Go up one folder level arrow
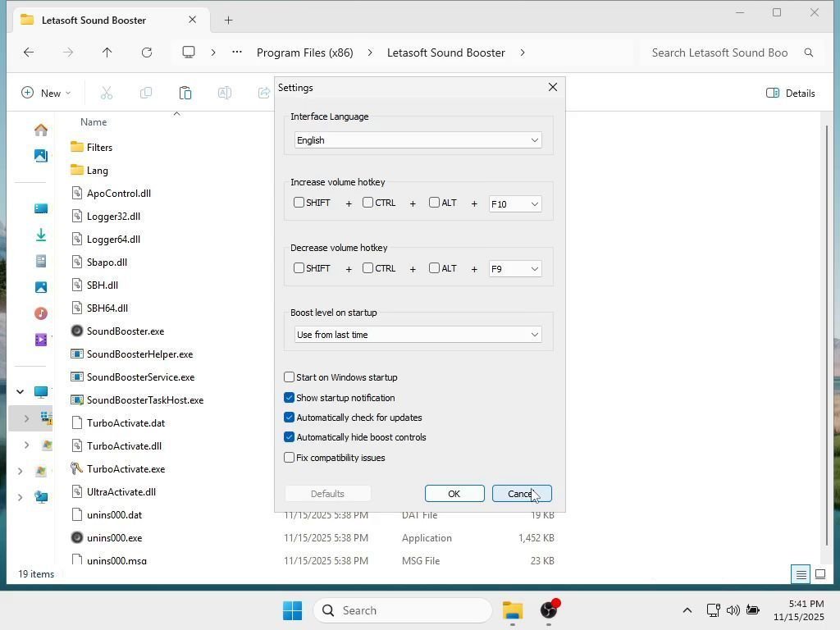Viewport: 840px width, 630px height. pyautogui.click(x=107, y=52)
